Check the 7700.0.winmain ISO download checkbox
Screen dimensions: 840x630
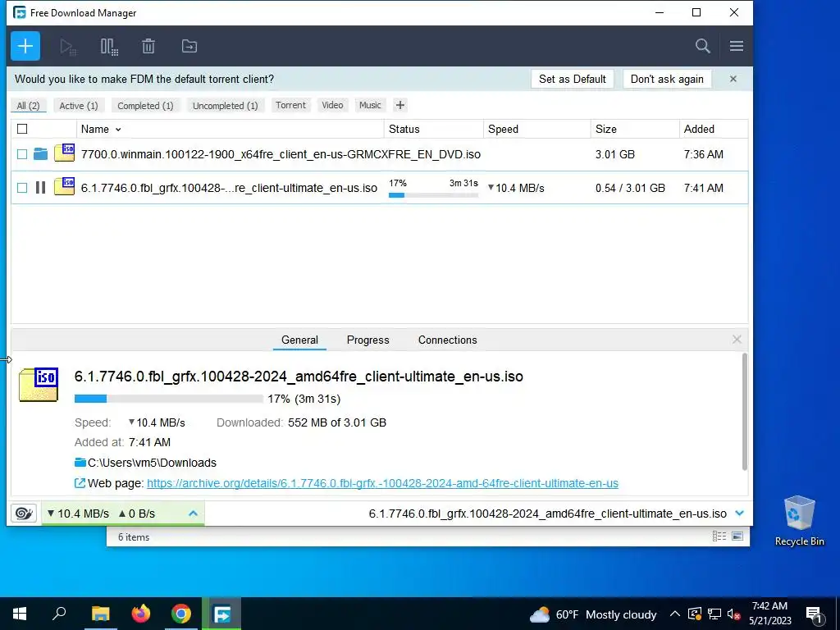tap(22, 154)
